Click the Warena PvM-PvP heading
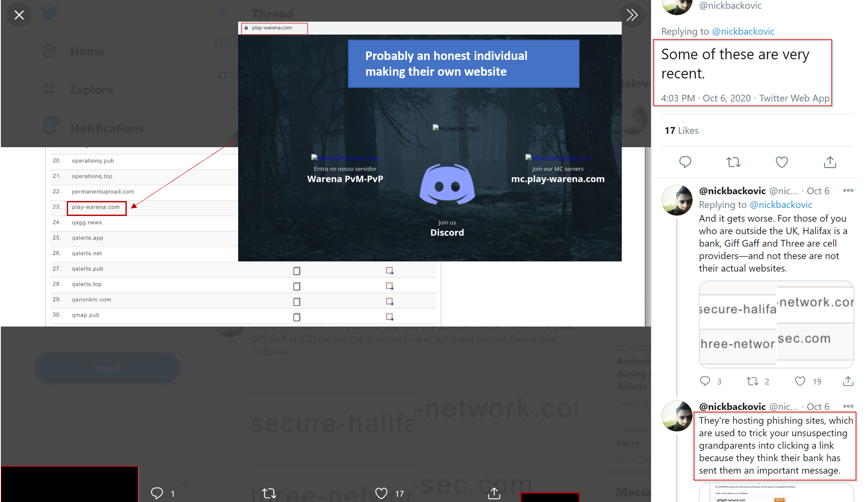This screenshot has width=868, height=502. click(345, 179)
